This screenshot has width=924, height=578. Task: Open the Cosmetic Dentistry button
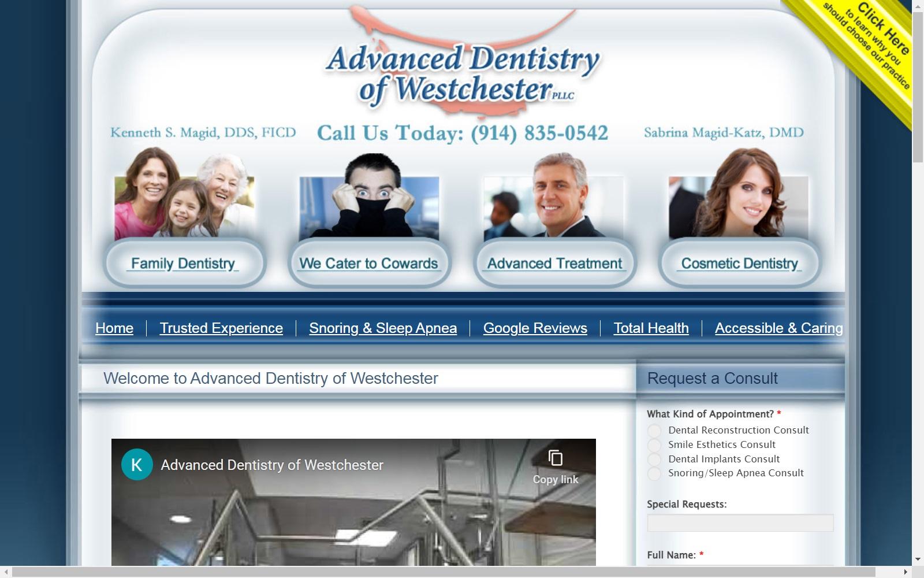740,264
